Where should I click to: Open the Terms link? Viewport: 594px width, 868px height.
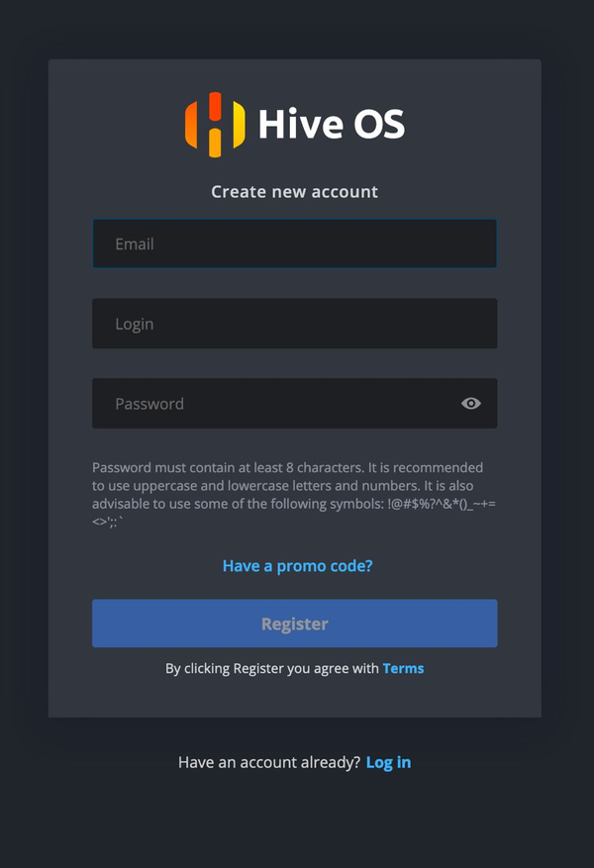[403, 668]
